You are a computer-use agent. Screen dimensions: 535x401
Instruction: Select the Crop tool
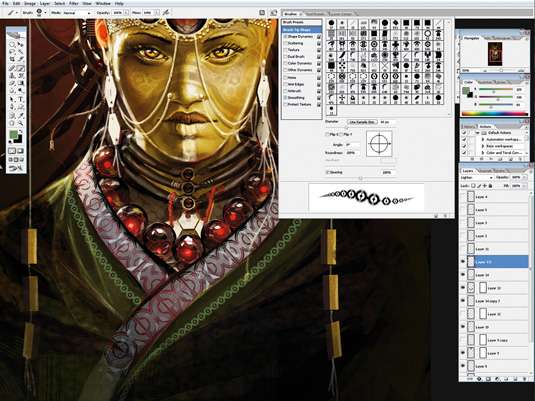[x=12, y=59]
